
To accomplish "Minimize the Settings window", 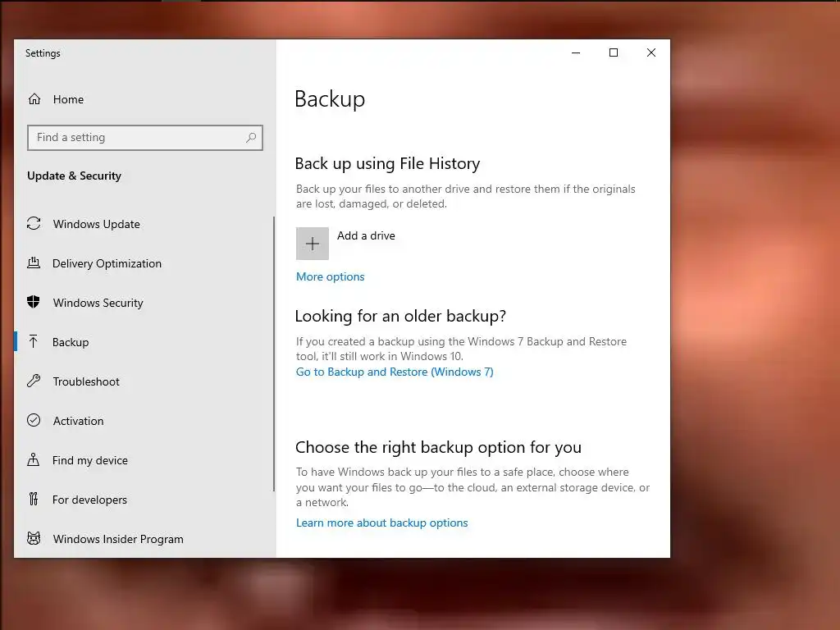I will click(x=576, y=52).
